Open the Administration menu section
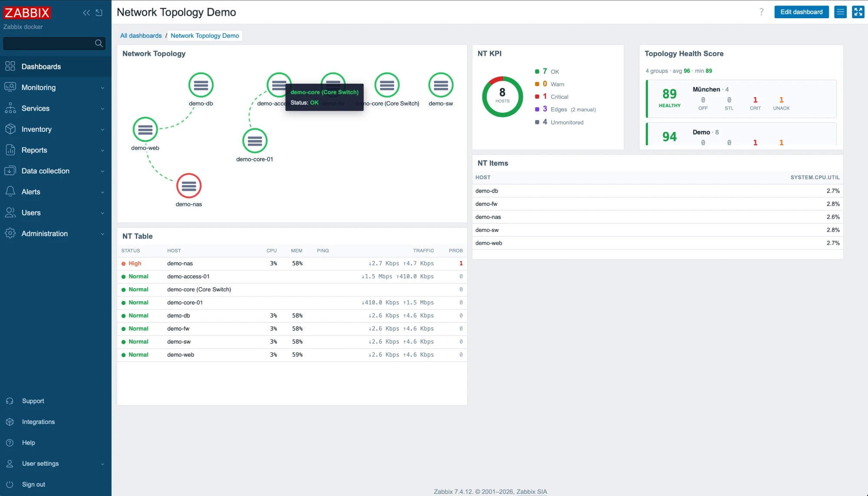 56,233
